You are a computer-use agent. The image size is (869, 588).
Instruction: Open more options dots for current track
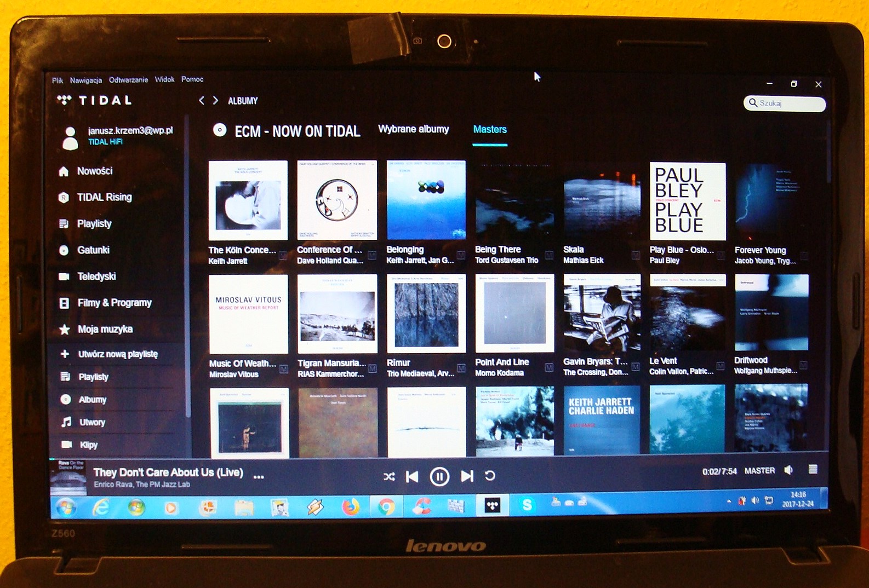(259, 477)
